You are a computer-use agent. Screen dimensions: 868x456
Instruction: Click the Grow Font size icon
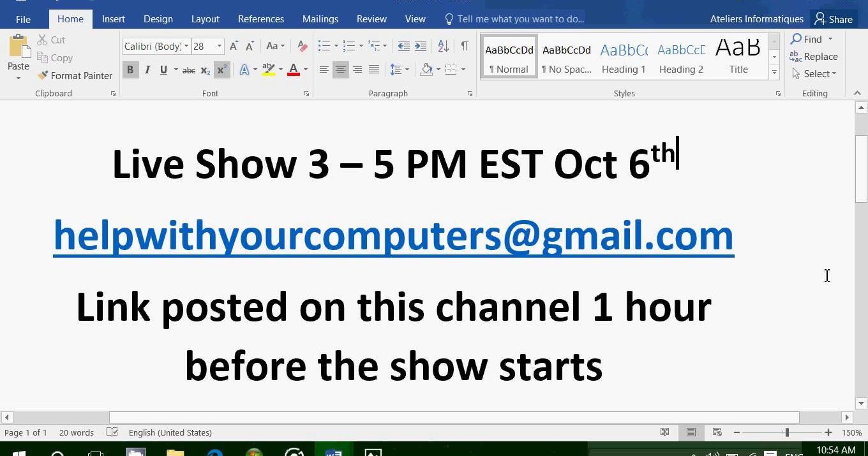pos(234,46)
